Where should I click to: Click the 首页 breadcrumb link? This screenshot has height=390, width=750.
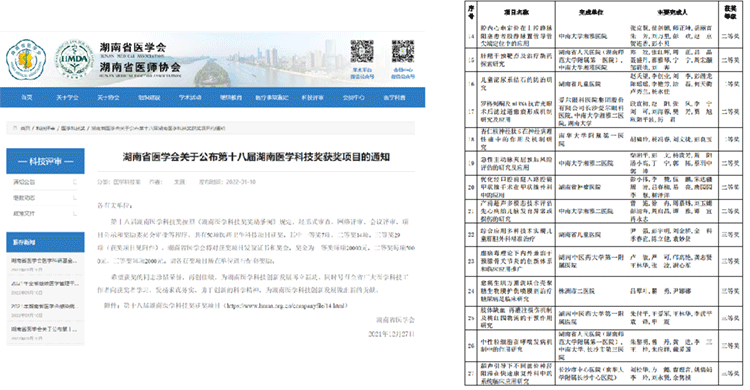[25, 128]
